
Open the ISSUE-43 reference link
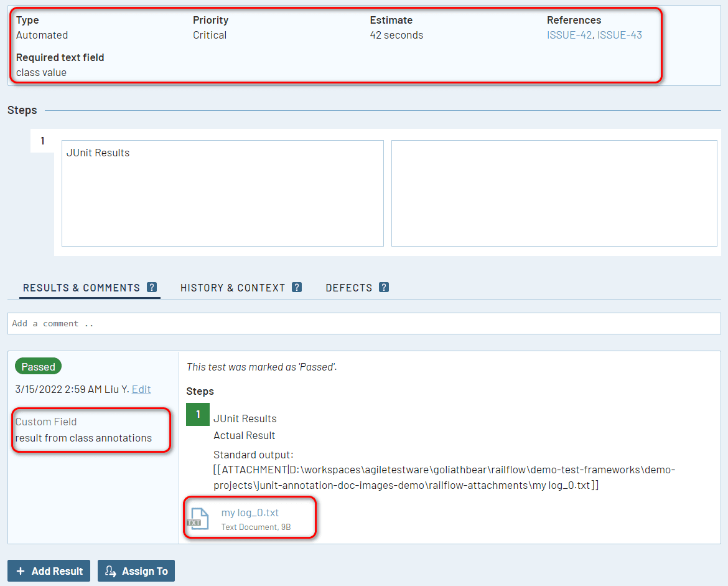point(620,35)
